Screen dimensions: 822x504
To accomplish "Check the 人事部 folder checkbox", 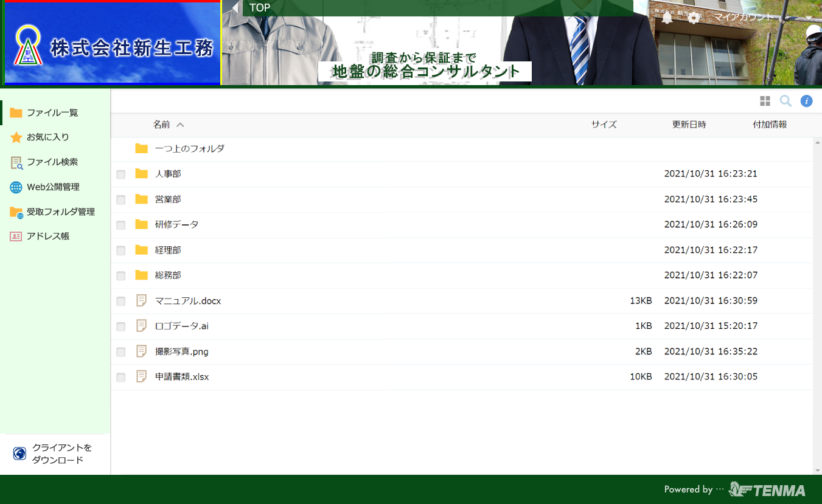I will point(121,174).
